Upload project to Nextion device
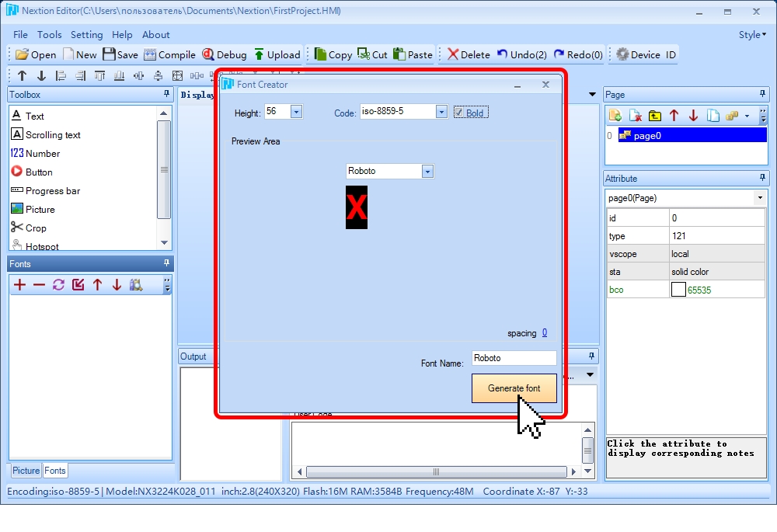 (277, 54)
